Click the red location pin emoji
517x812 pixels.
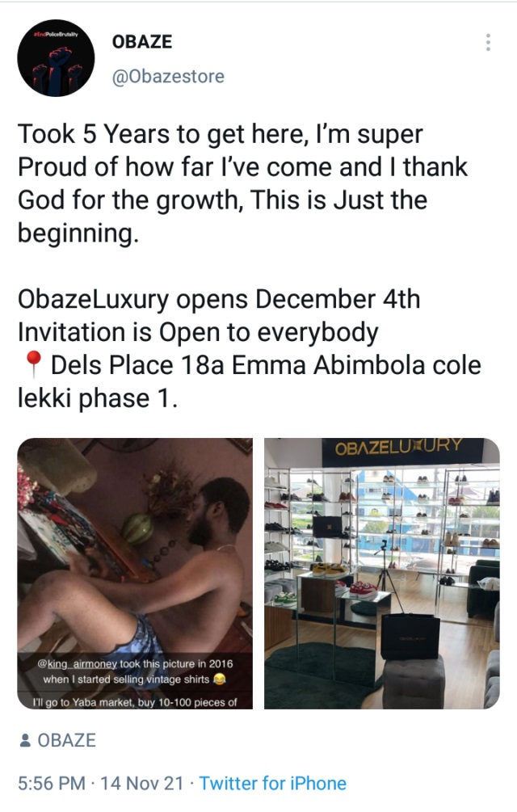tap(33, 364)
